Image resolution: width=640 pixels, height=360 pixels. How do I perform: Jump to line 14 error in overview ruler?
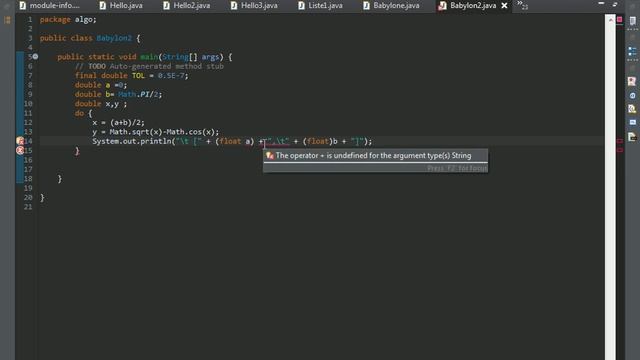[620, 141]
